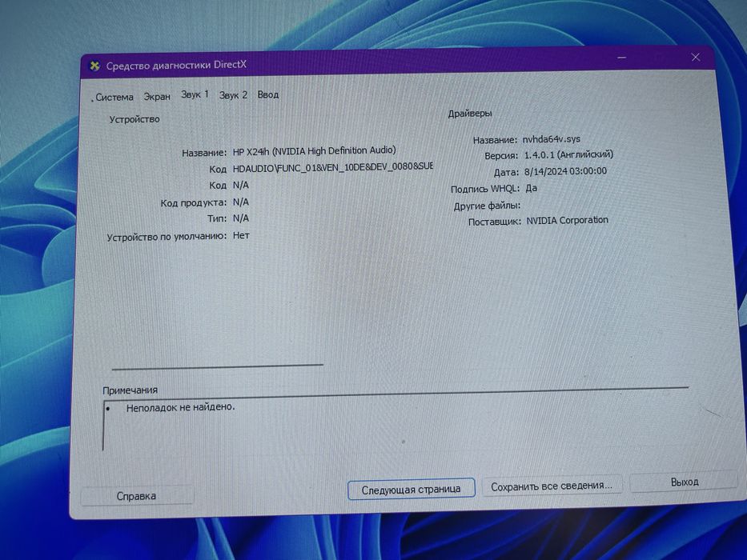
Task: Click the Устройство section heading
Action: coord(135,119)
